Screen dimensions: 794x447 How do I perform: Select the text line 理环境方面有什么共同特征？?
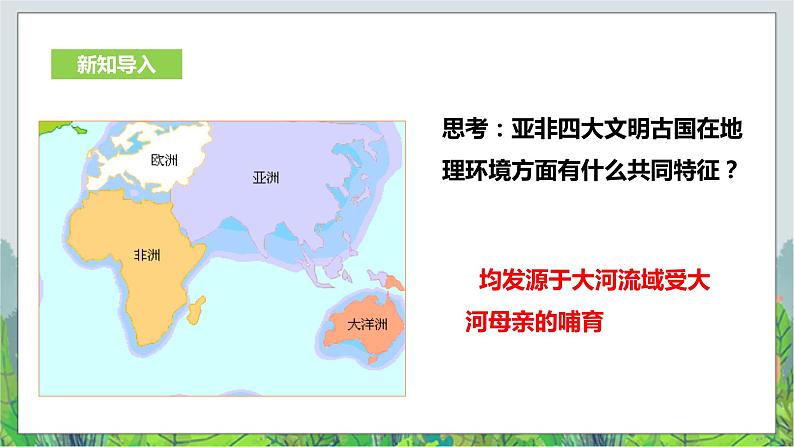(x=595, y=173)
